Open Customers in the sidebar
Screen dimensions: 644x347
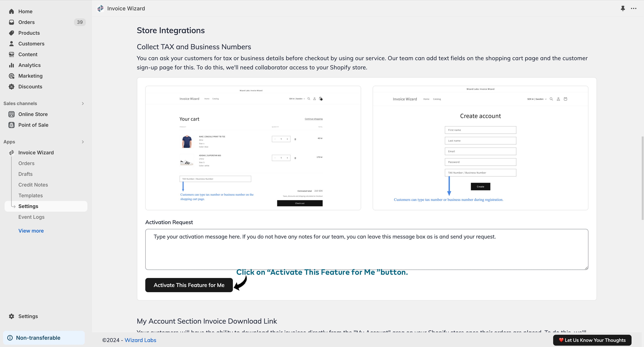pyautogui.click(x=31, y=44)
